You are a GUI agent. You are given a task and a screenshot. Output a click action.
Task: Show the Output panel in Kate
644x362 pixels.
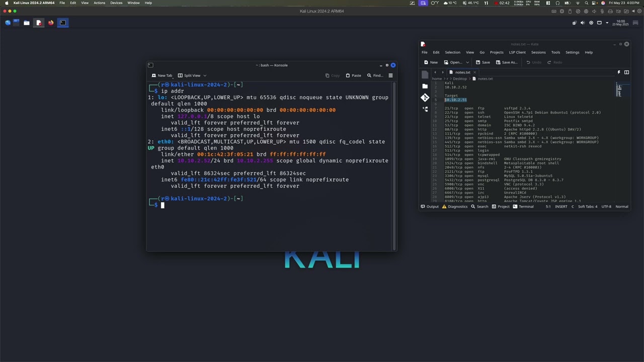click(430, 207)
